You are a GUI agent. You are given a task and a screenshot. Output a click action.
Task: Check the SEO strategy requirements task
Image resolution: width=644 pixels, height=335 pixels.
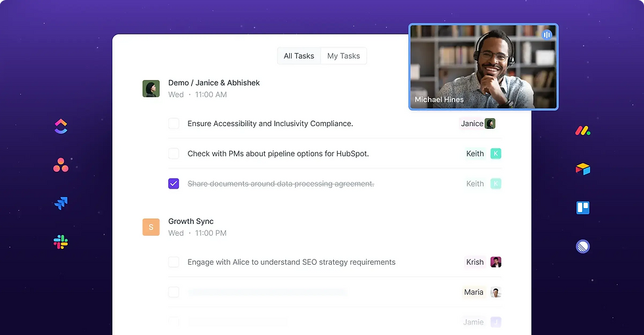[173, 262]
